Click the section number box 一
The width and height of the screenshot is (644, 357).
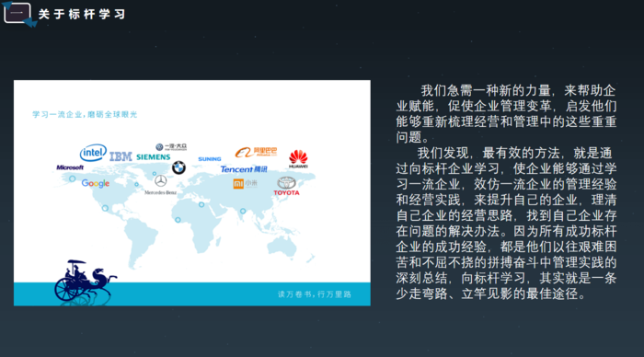(x=17, y=13)
